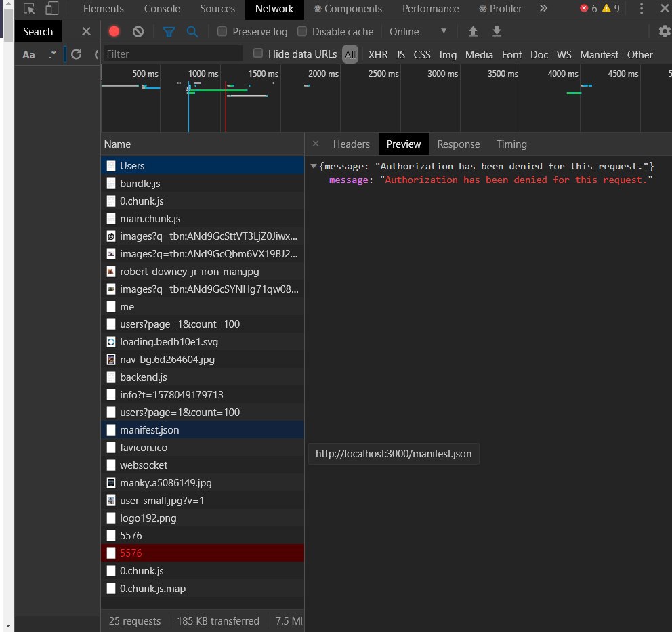Toggle the network filter funnel icon
This screenshot has width=672, height=632.
(169, 31)
